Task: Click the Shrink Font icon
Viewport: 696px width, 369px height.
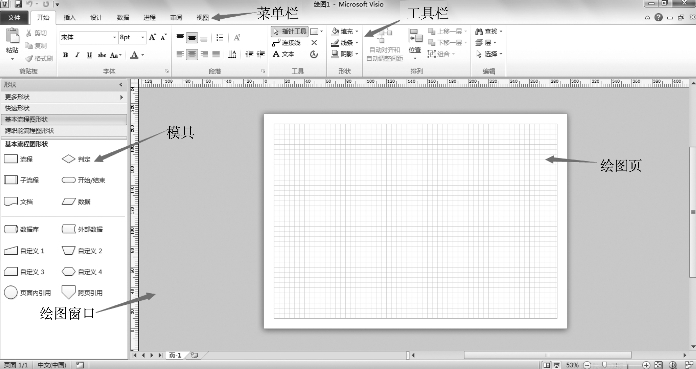Action: (163, 37)
